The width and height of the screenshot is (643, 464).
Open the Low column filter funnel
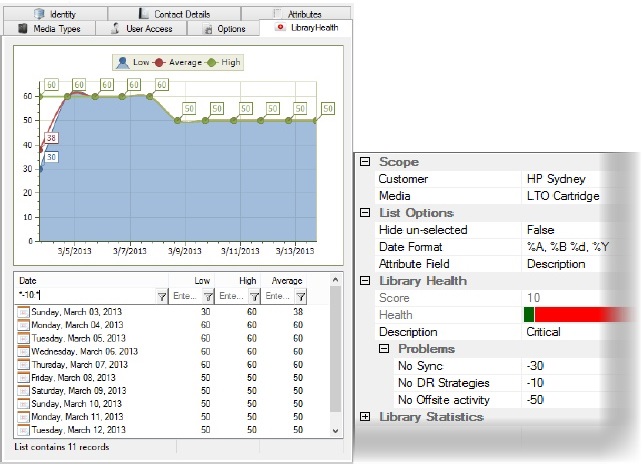tap(208, 296)
